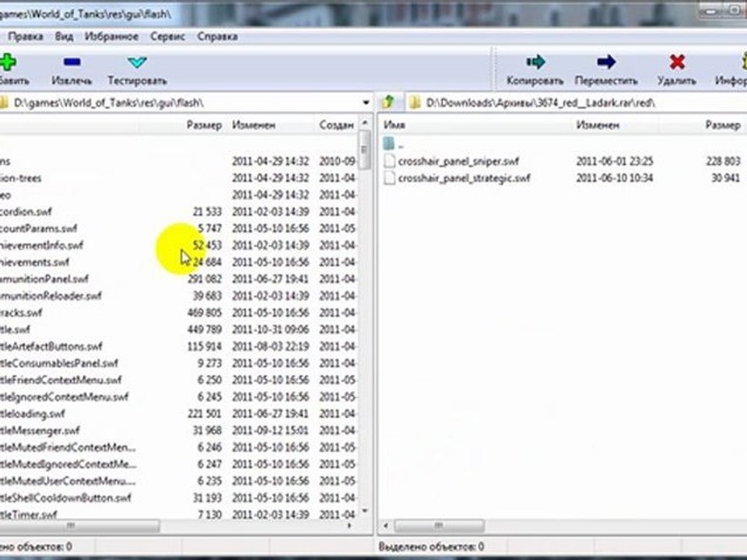The width and height of the screenshot is (747, 560).
Task: Open the Сервис menu
Action: click(x=167, y=37)
